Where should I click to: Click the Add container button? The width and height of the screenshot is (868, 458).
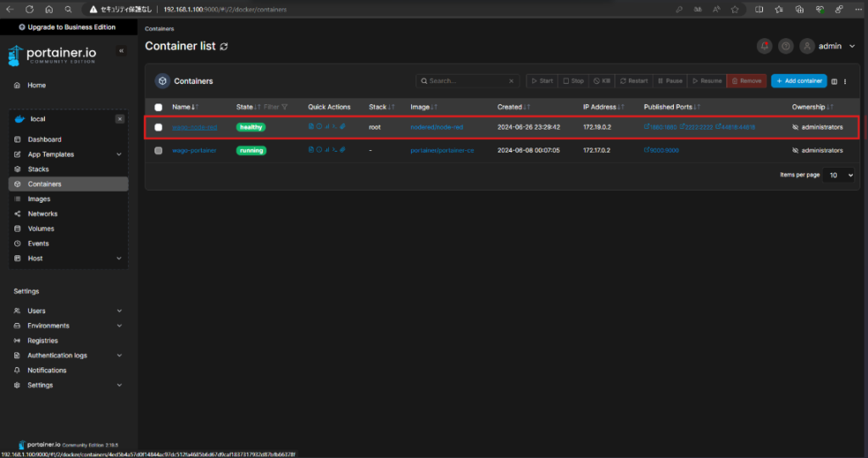[798, 81]
